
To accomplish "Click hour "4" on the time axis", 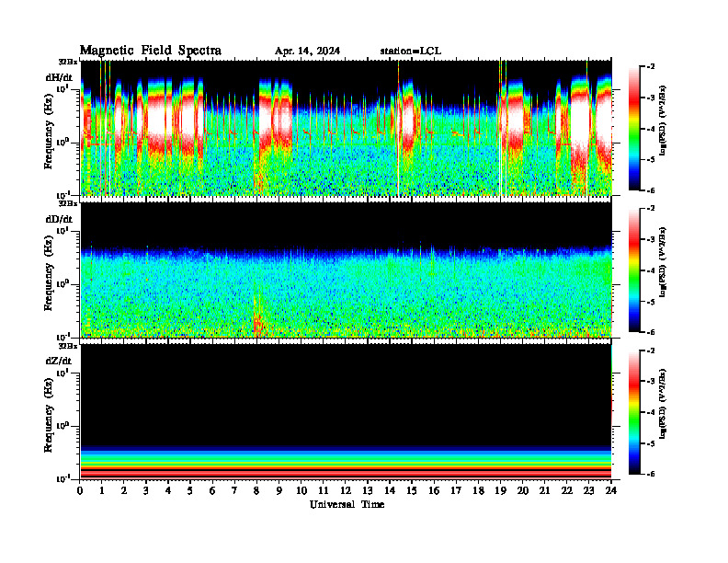I will (x=168, y=490).
